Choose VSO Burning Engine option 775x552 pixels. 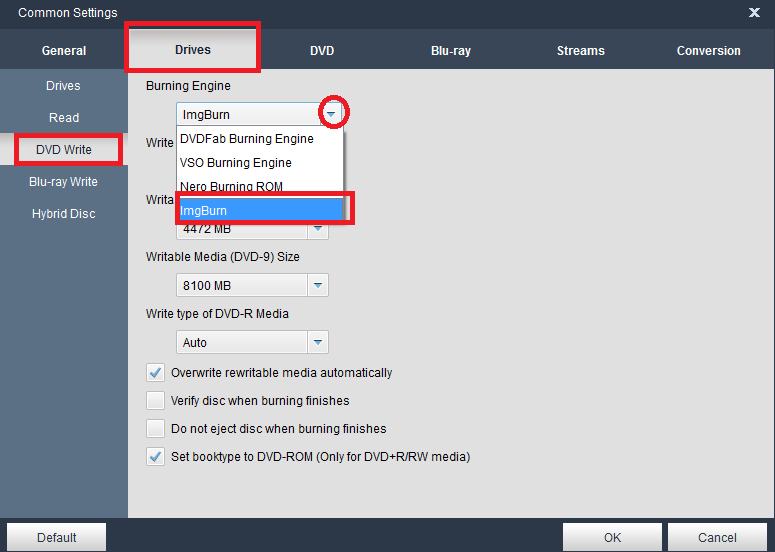tap(259, 163)
